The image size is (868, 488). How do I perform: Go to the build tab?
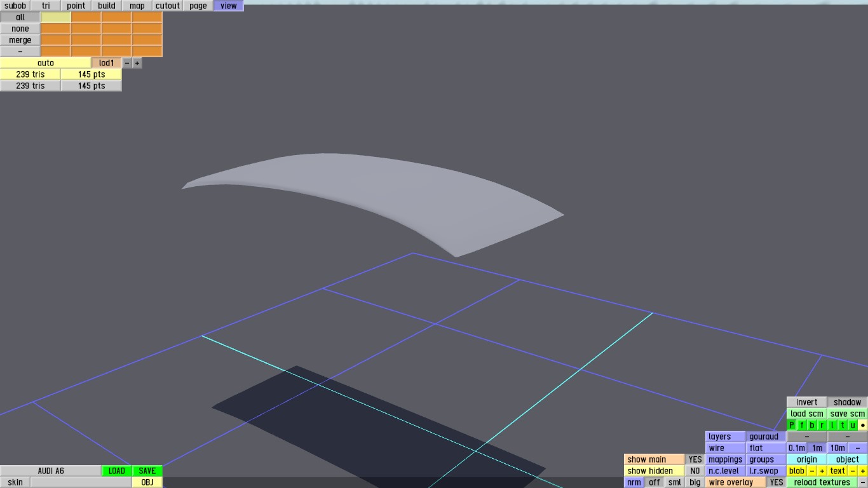click(107, 6)
